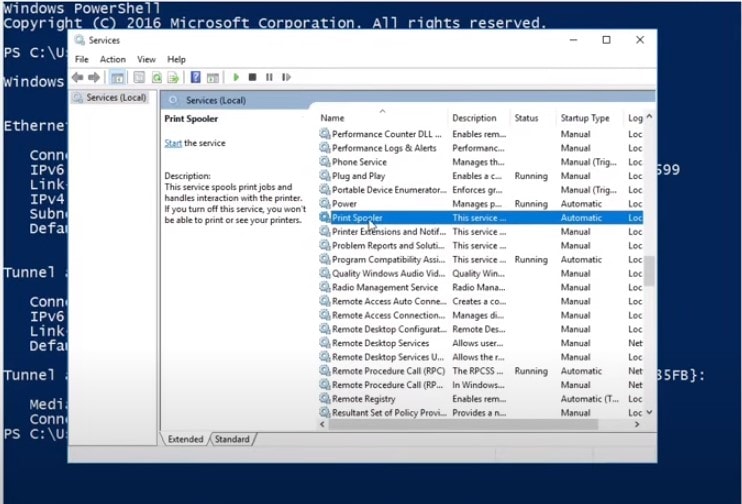This screenshot has width=742, height=504.
Task: Click the Forward arrow toolbar icon
Action: click(94, 77)
